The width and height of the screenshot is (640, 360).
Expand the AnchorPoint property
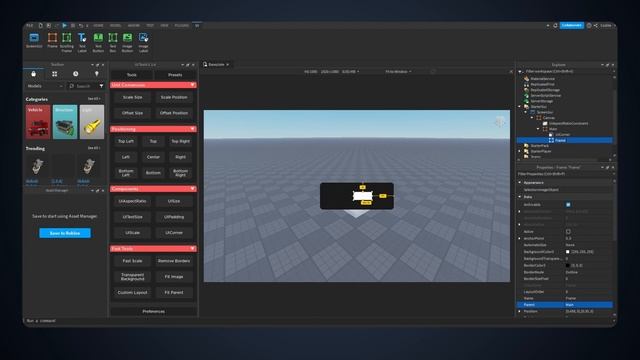520,238
